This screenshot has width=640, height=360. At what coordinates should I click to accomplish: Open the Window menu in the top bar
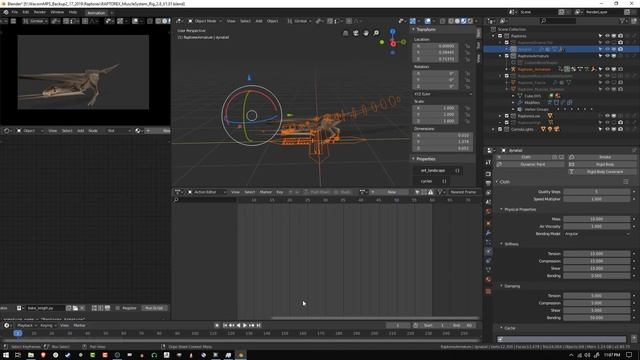click(57, 12)
